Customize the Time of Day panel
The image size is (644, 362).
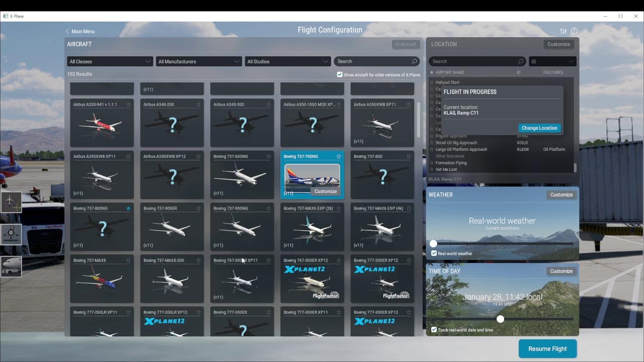pyautogui.click(x=561, y=271)
